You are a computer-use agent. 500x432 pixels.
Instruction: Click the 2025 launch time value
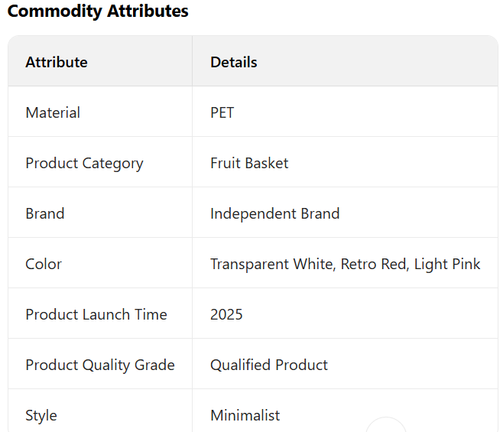[226, 314]
